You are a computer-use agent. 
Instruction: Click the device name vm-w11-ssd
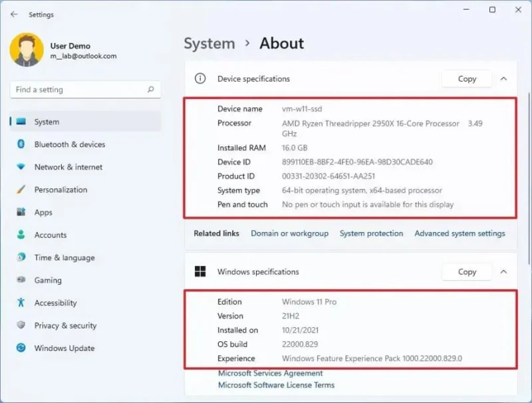302,109
